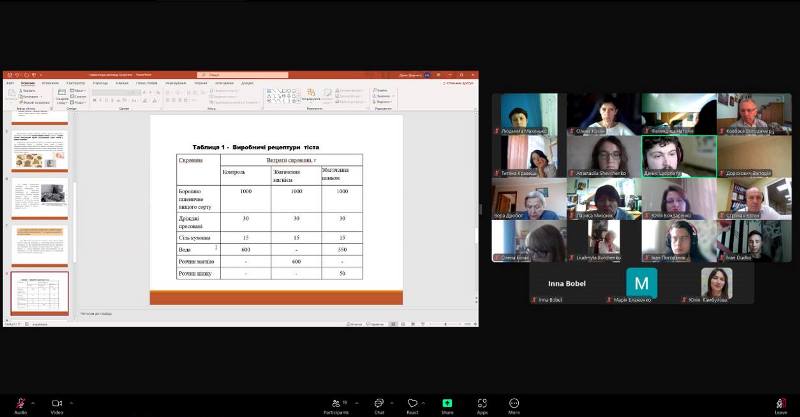The image size is (800, 417).
Task: Open the Apps icon in Zoom
Action: click(x=481, y=402)
